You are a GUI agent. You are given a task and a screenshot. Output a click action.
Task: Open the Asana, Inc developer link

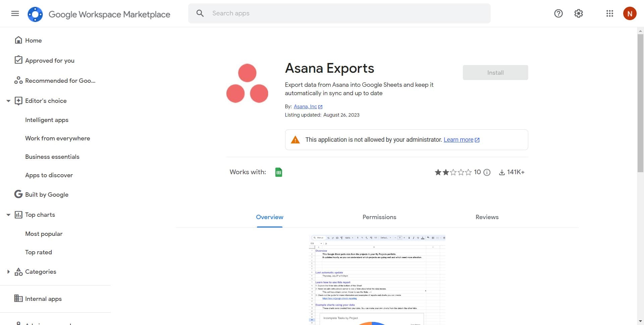(x=305, y=107)
